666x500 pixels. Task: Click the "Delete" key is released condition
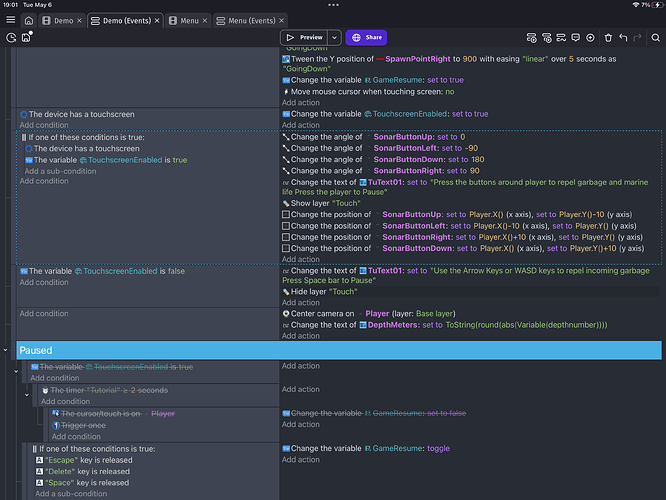point(83,472)
